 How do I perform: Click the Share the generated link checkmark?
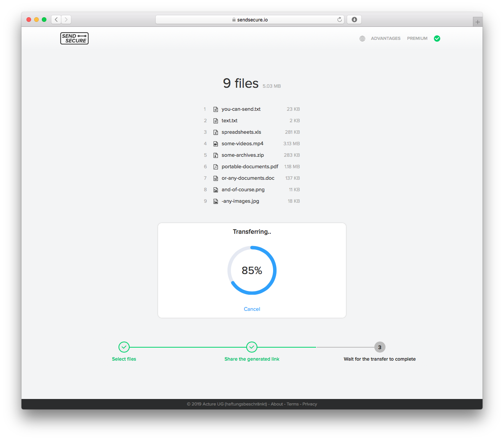252,347
